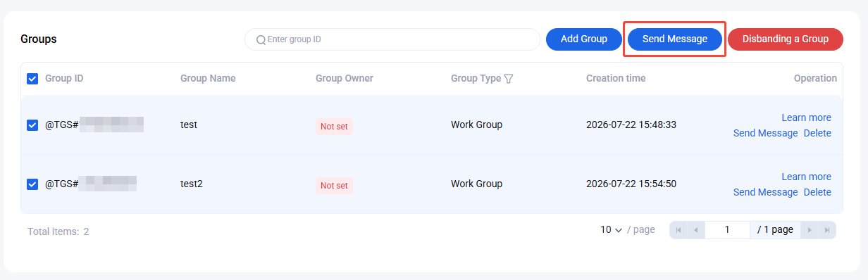
Task: Click the Add Group button
Action: pyautogui.click(x=584, y=39)
